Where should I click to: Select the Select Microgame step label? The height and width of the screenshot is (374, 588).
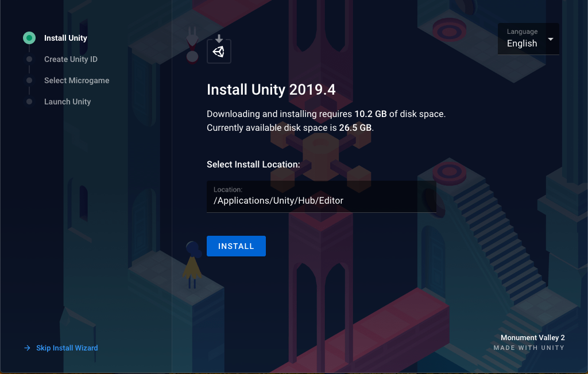coord(76,80)
